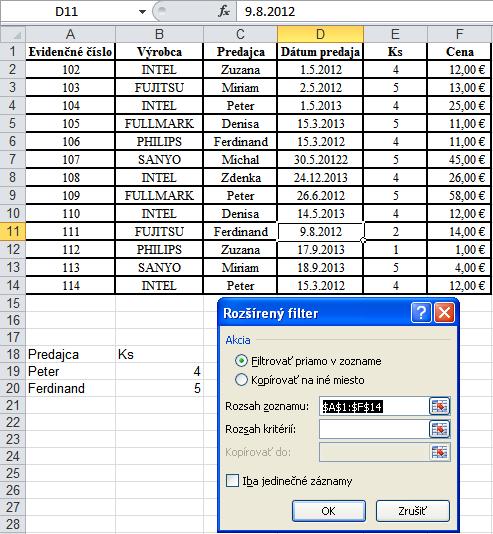The height and width of the screenshot is (534, 493).
Task: Select cell with value 114
Action: 70,285
